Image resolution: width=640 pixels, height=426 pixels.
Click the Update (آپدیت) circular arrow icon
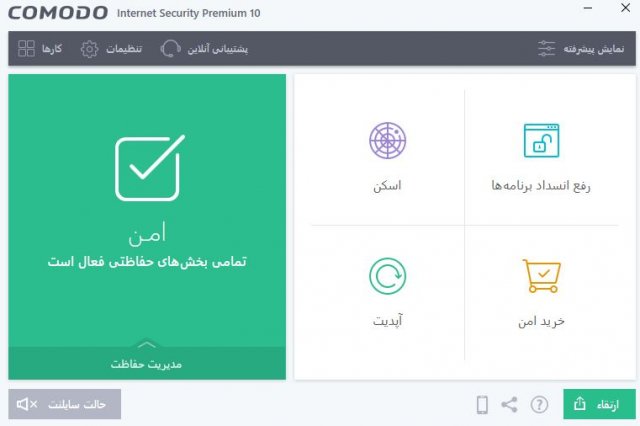(387, 276)
